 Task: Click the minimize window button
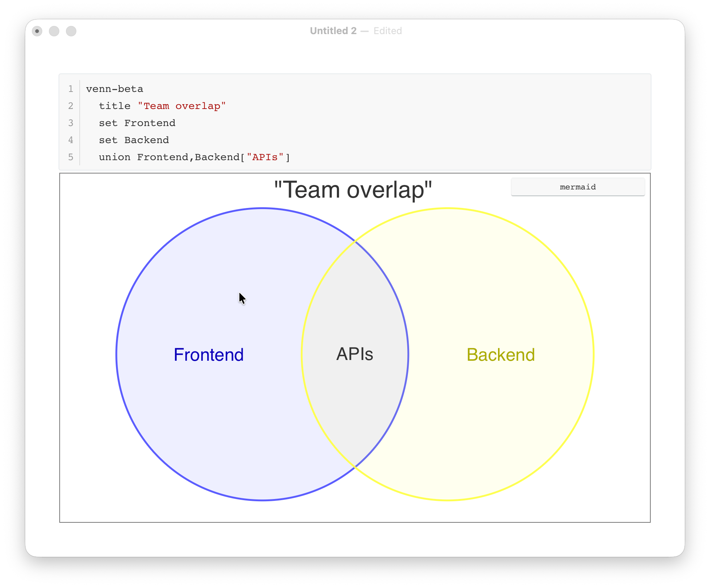point(54,31)
